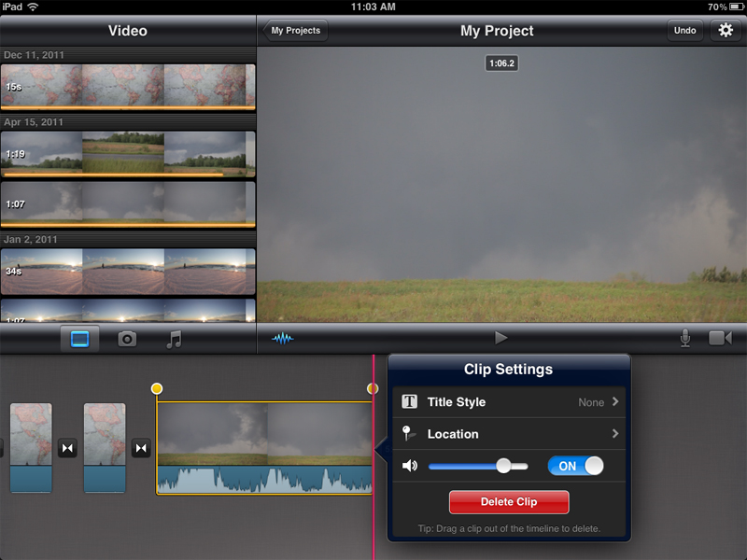
Task: Undo the last action
Action: pos(684,31)
